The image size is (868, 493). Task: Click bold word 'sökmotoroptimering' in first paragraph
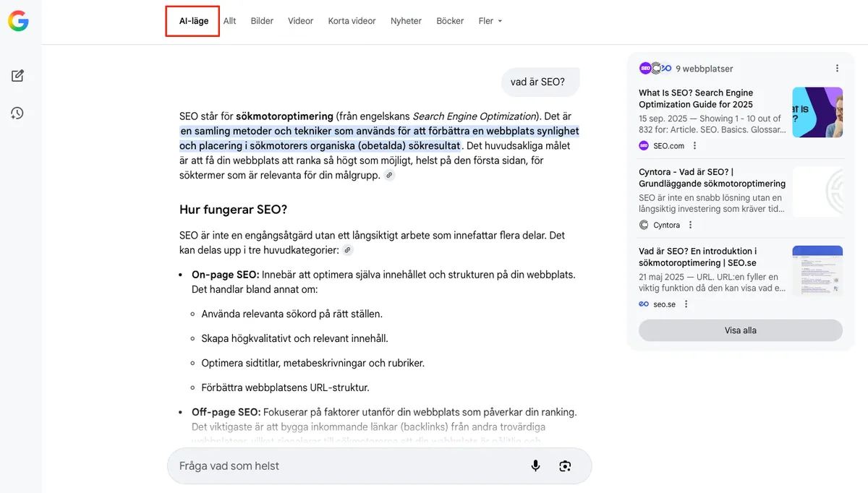[x=284, y=116]
